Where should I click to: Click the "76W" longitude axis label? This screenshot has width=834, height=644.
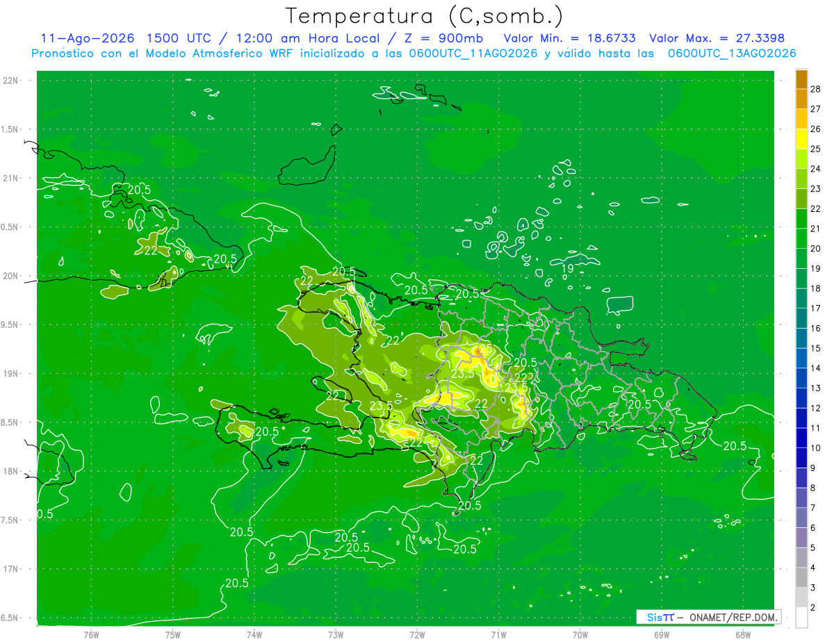point(91,635)
